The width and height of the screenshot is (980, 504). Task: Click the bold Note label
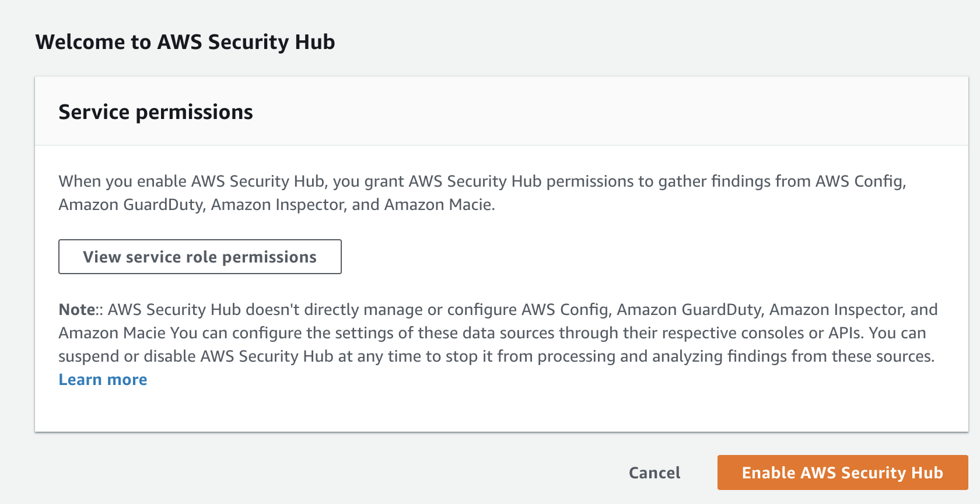(77, 310)
